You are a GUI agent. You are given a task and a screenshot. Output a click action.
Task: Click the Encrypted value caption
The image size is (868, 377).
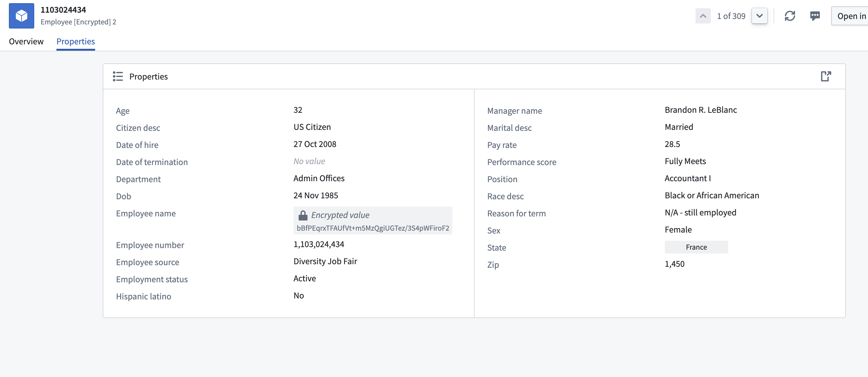(x=340, y=215)
